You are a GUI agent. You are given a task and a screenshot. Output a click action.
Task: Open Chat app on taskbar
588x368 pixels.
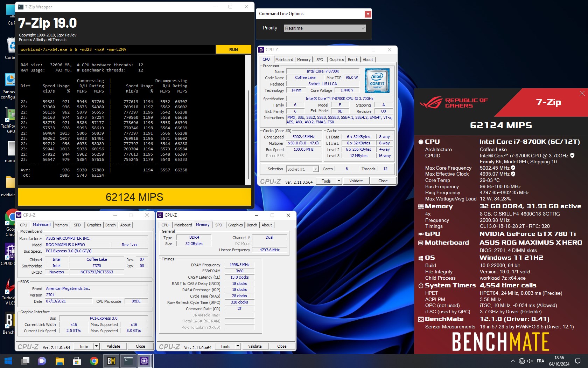pyautogui.click(x=42, y=361)
